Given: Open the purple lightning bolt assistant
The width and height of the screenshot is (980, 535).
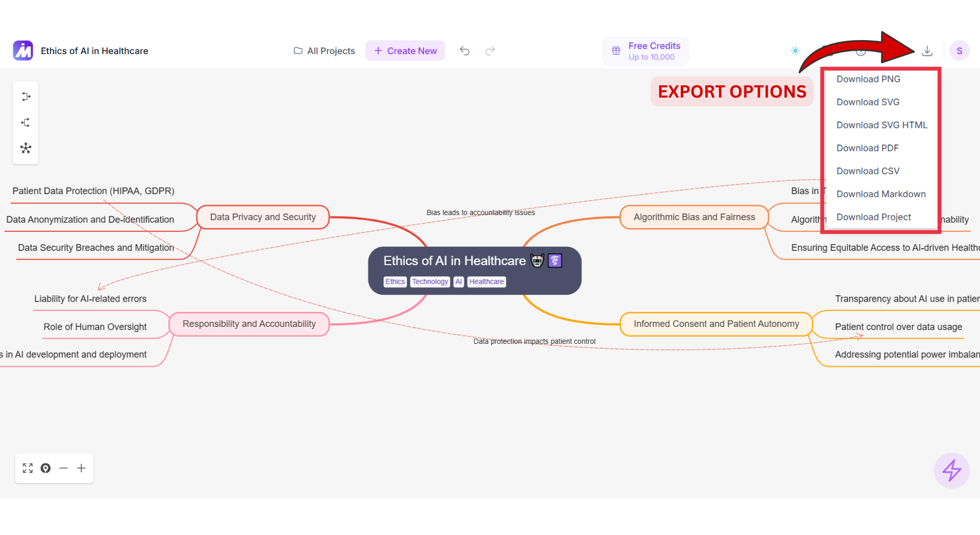Looking at the screenshot, I should coord(951,470).
